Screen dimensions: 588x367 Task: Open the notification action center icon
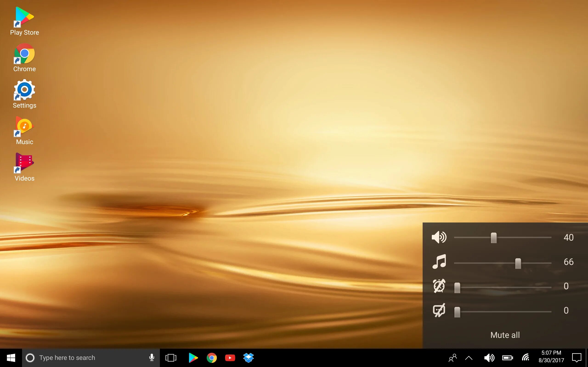click(x=576, y=358)
